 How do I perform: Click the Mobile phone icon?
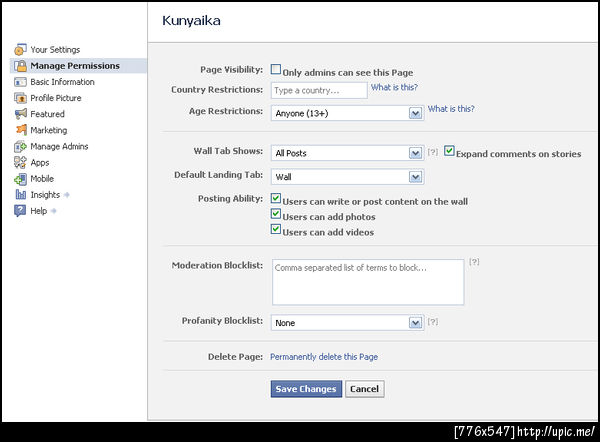point(20,179)
